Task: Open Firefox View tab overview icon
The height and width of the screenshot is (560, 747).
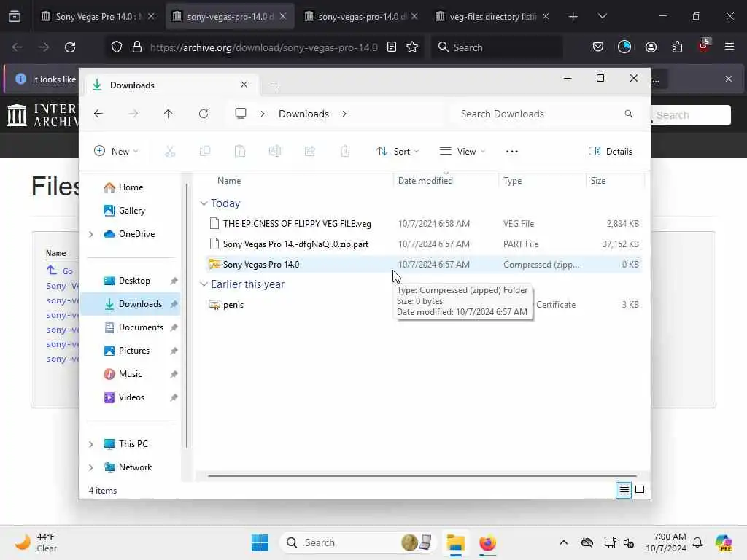Action: [15, 17]
